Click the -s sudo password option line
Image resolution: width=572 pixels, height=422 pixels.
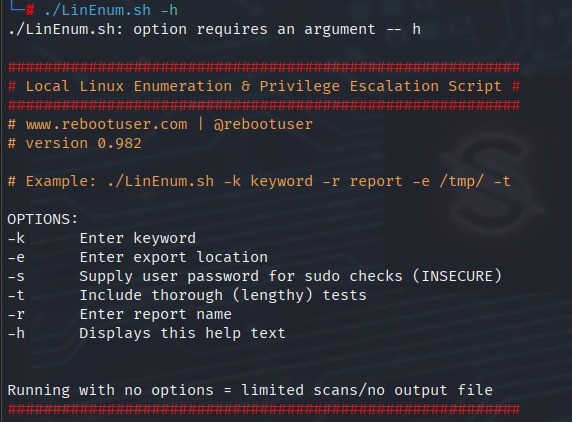(255, 276)
